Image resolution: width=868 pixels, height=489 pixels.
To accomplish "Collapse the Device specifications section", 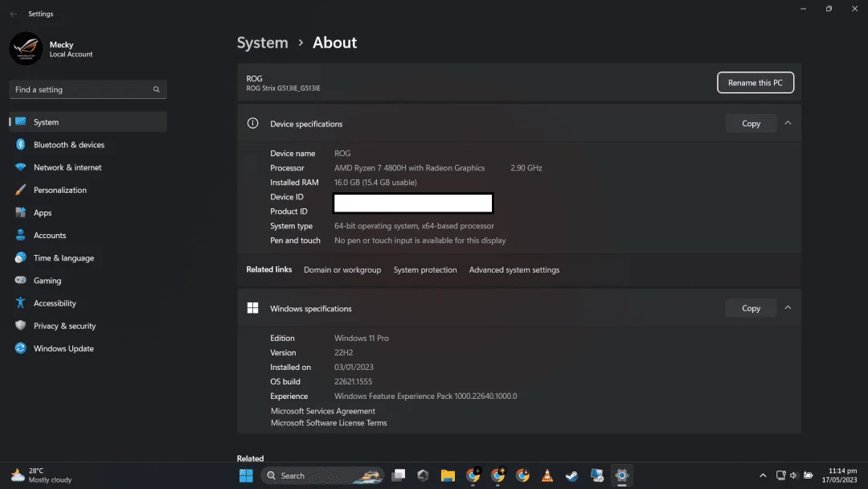I will coord(788,123).
